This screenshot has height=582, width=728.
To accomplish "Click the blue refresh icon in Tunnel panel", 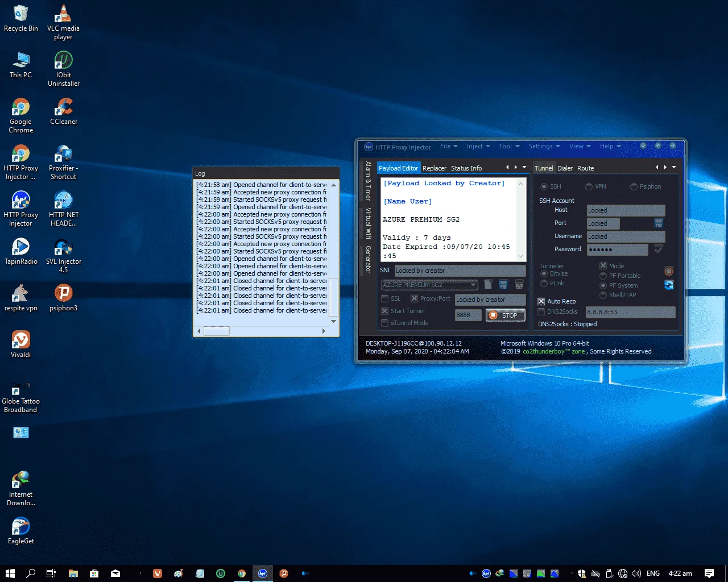I will click(669, 285).
